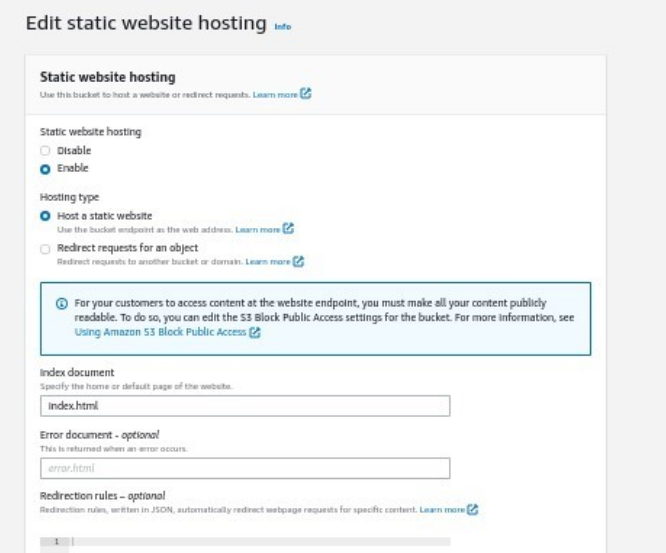Click the Index document input field

[245, 406]
